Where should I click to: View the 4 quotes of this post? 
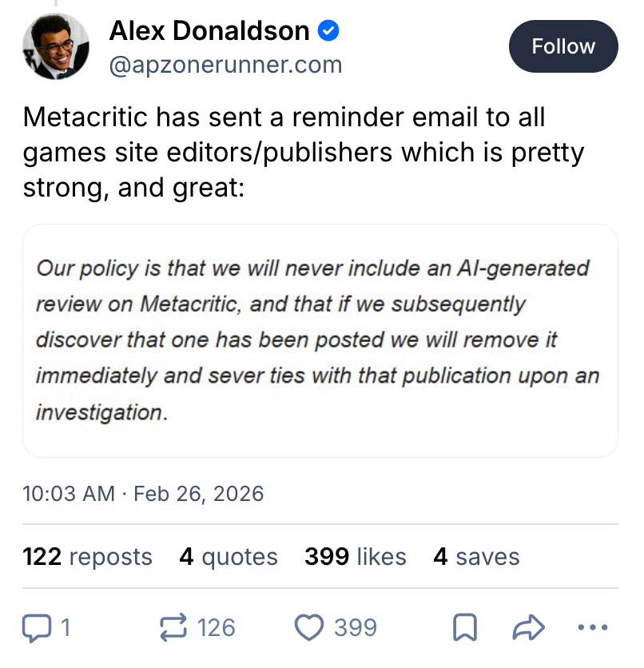coord(229,557)
